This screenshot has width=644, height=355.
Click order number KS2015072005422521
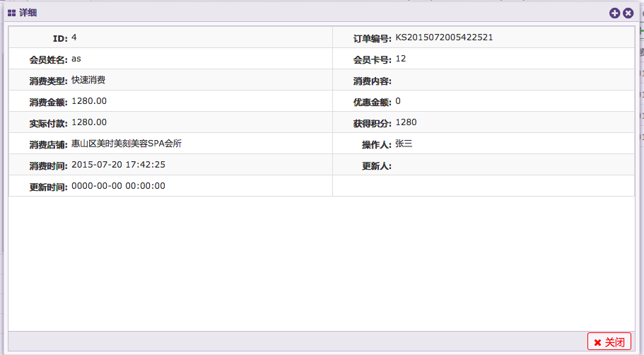[444, 37]
